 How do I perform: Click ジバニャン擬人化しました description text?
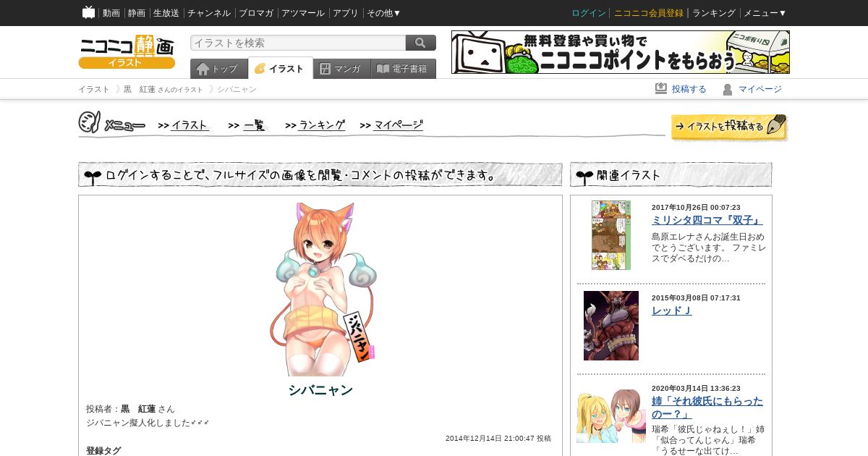coord(148,423)
